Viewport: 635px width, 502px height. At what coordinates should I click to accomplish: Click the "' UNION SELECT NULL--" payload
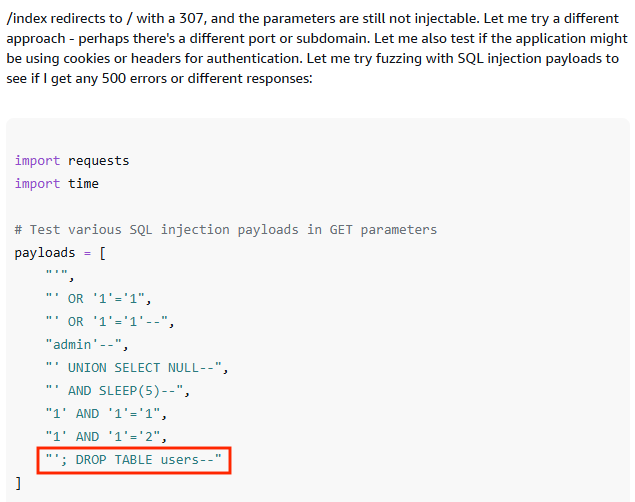[136, 368]
